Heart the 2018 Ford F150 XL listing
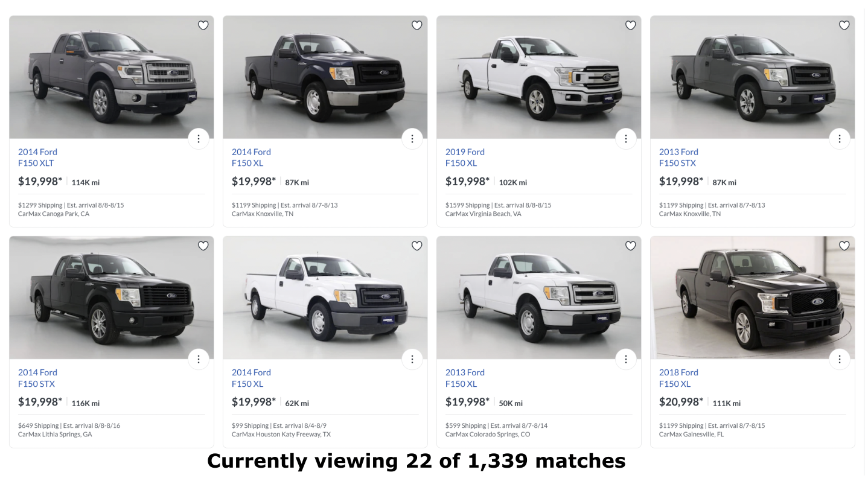The width and height of the screenshot is (868, 484). pyautogui.click(x=844, y=246)
